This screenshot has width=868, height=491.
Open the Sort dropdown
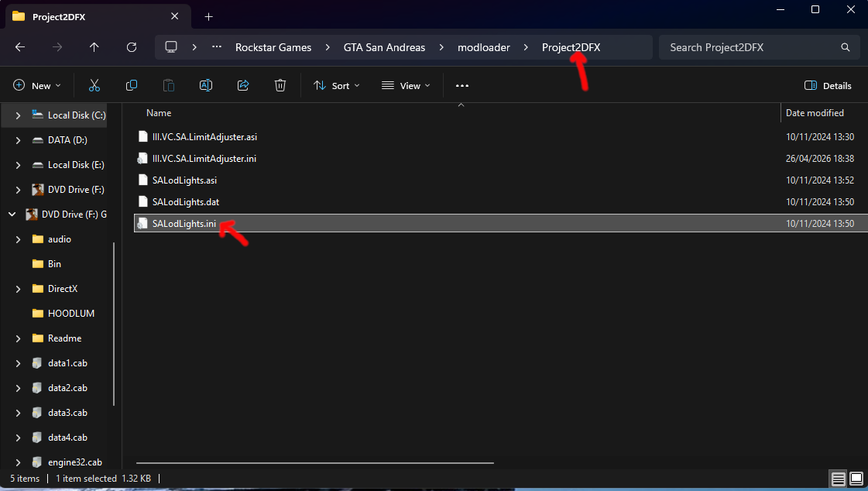tap(337, 85)
